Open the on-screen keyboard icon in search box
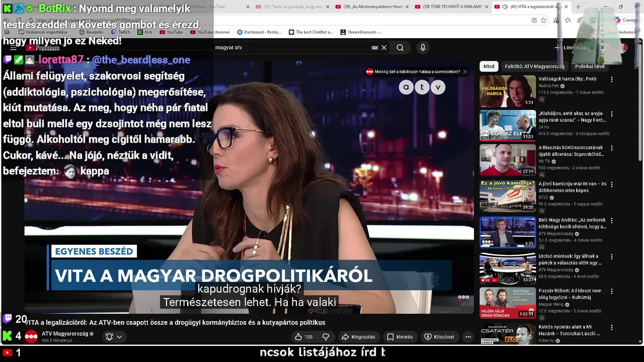The height and width of the screenshot is (362, 644). pyautogui.click(x=374, y=47)
